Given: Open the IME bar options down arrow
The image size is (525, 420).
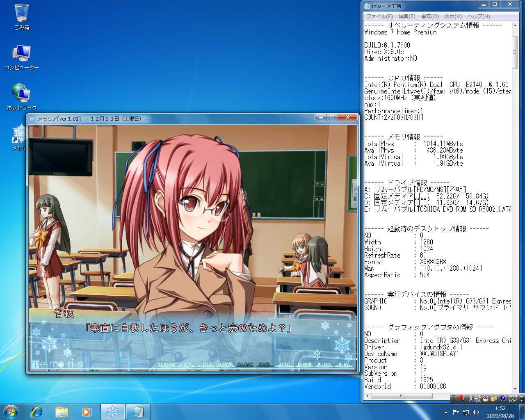Looking at the screenshot, I should click(x=522, y=400).
